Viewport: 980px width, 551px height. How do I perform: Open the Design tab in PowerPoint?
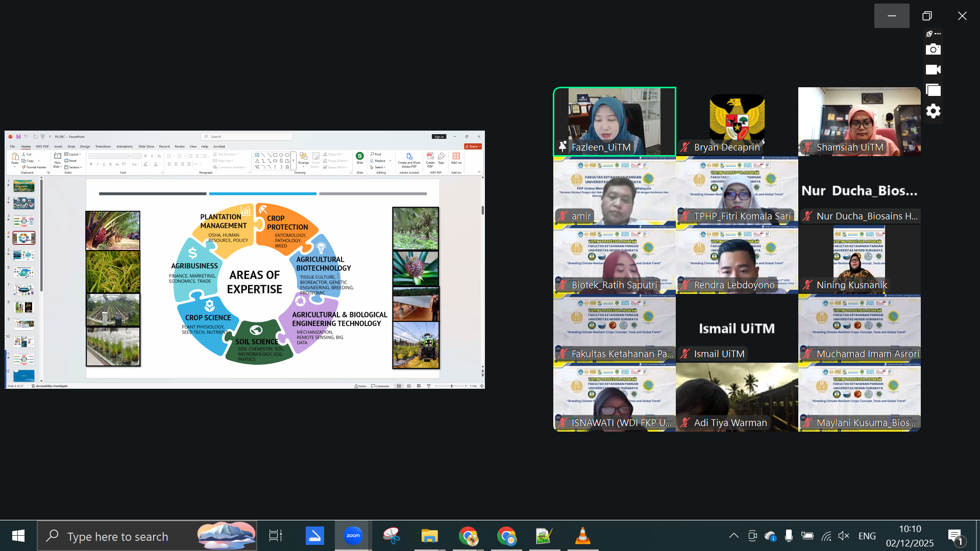(85, 146)
